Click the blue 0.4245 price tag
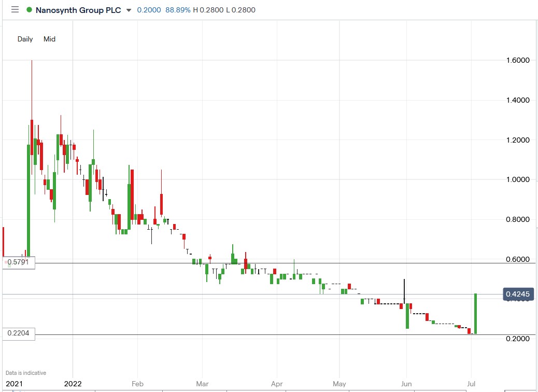The height and width of the screenshot is (392, 538). [518, 294]
